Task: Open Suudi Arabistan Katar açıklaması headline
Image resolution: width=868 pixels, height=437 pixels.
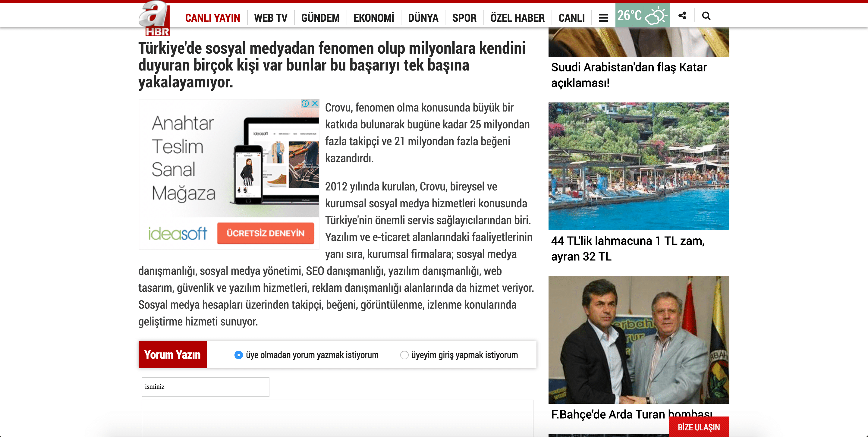Action: coord(629,75)
